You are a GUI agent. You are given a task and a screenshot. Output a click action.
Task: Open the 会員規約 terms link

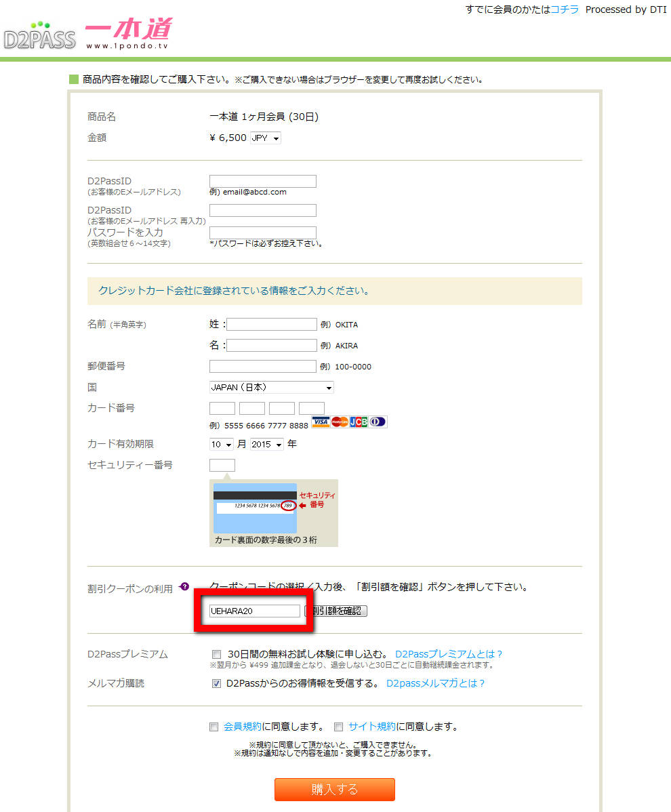(x=243, y=727)
